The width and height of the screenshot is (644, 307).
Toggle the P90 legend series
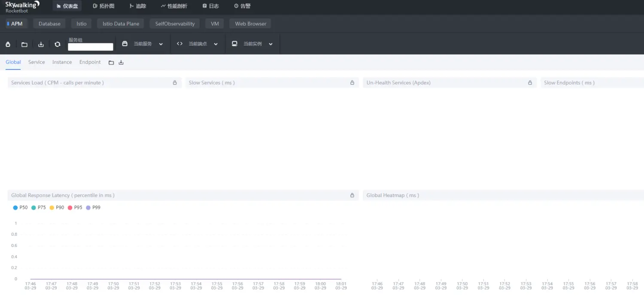57,208
